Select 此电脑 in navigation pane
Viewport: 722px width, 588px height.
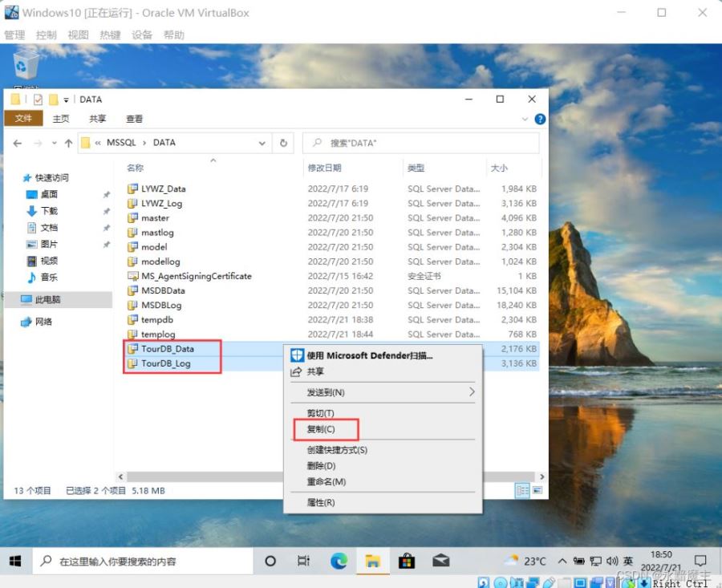(47, 299)
